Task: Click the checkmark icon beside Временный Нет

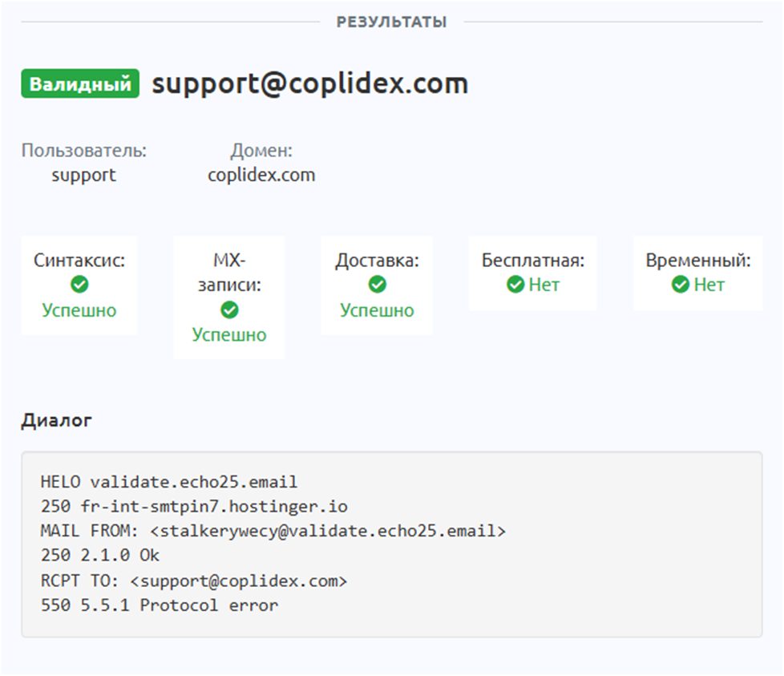Action: coord(681,285)
